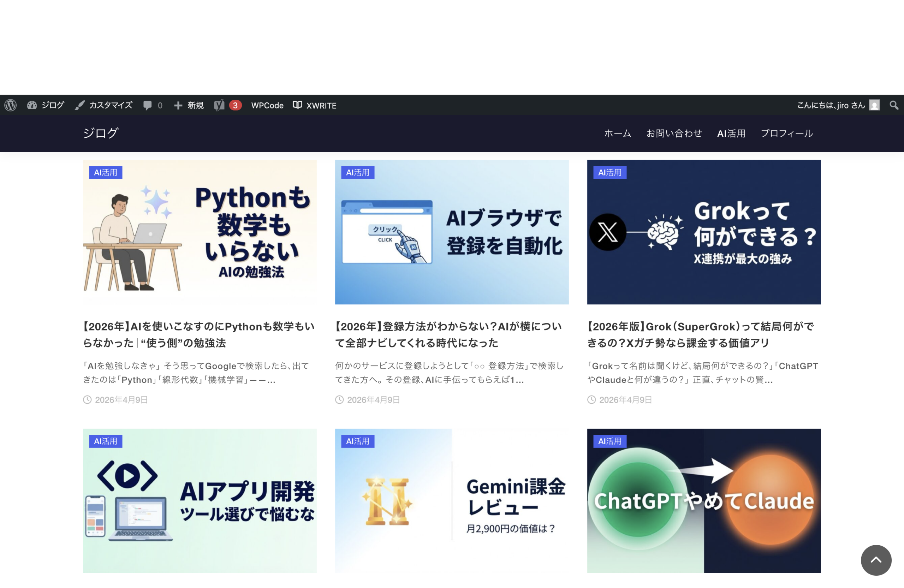904x588 pixels.
Task: Open the プロフィール page
Action: pos(787,133)
